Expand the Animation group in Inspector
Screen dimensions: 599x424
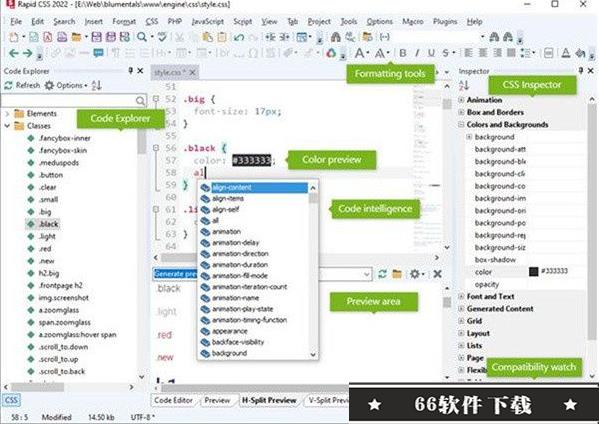click(x=461, y=100)
